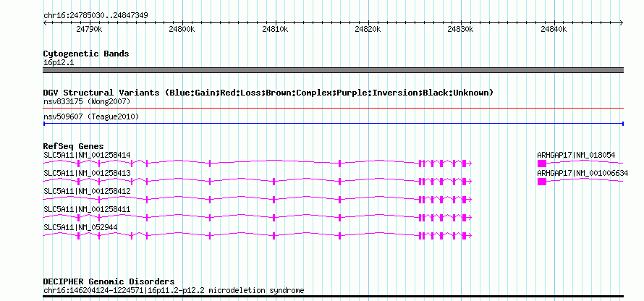Click the 16p12.1 band label
This screenshot has height=301, width=644.
(59, 63)
